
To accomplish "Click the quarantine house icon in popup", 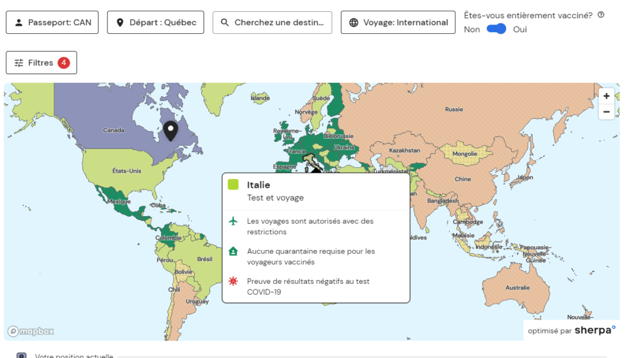I will [233, 251].
